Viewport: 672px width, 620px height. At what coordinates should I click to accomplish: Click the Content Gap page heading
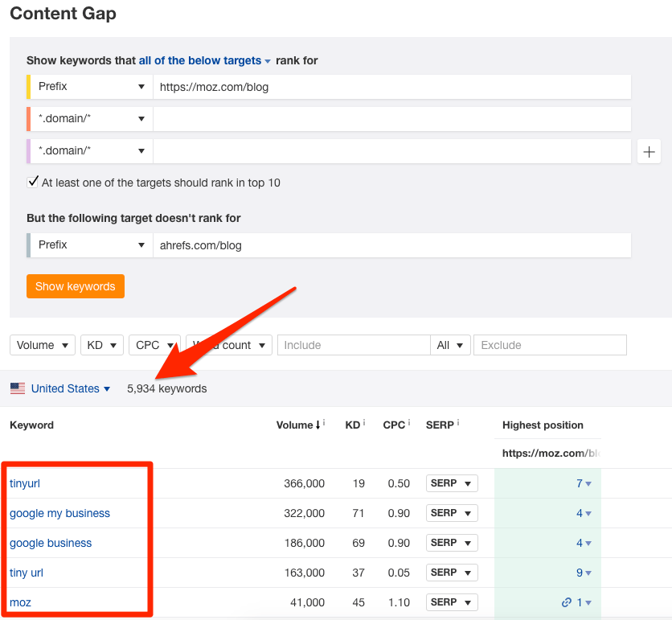63,14
